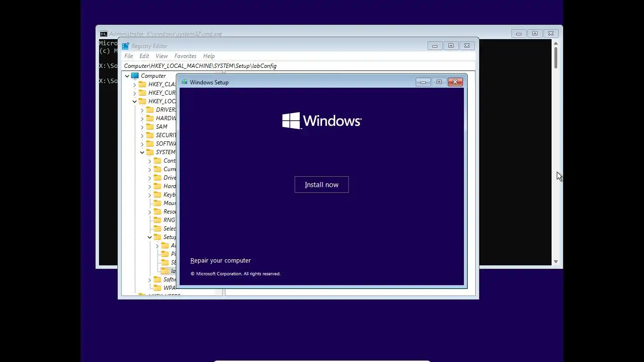Click the Select key folder icon
Viewport: 644px width, 362px height.
pos(157,229)
